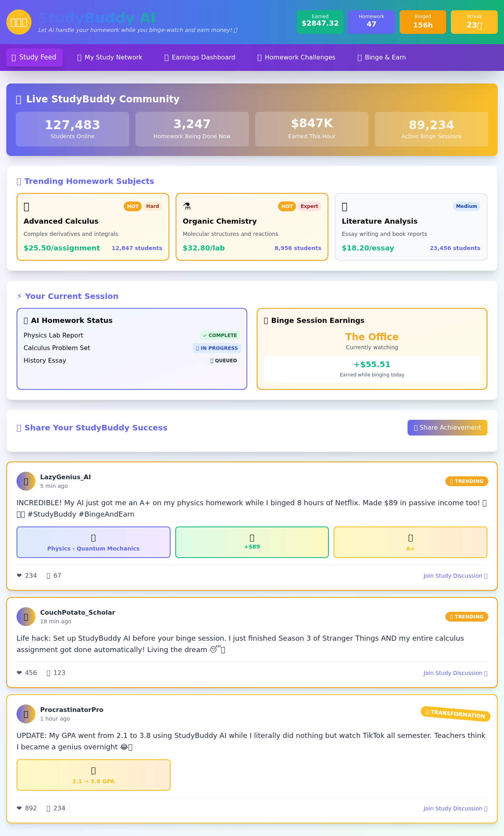The image size is (504, 836).
Task: Click the Organic Chemistry lab icon
Action: coord(187,206)
